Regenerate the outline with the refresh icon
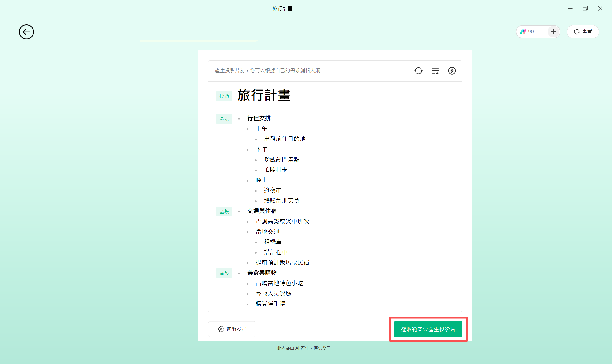 pyautogui.click(x=419, y=71)
